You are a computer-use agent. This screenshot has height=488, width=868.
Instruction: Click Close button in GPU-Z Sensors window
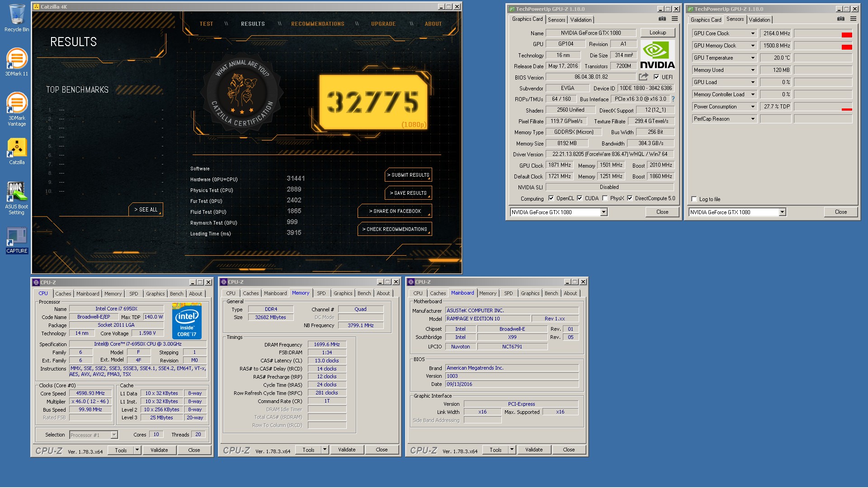[840, 212]
